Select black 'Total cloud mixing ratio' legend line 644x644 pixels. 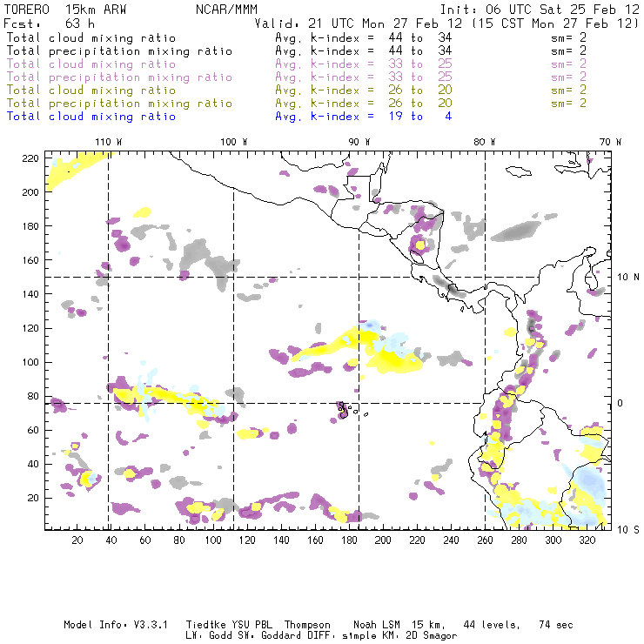(x=91, y=37)
